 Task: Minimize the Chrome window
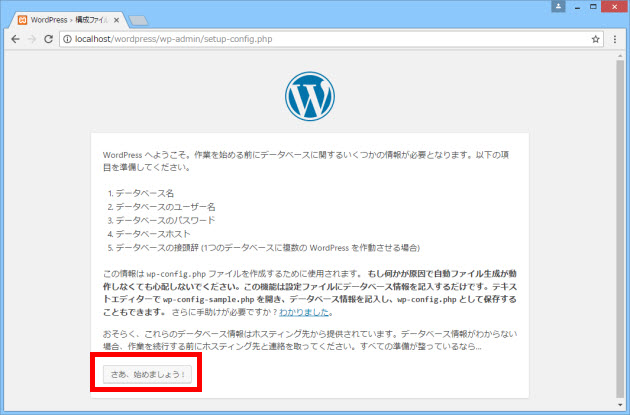(x=577, y=7)
